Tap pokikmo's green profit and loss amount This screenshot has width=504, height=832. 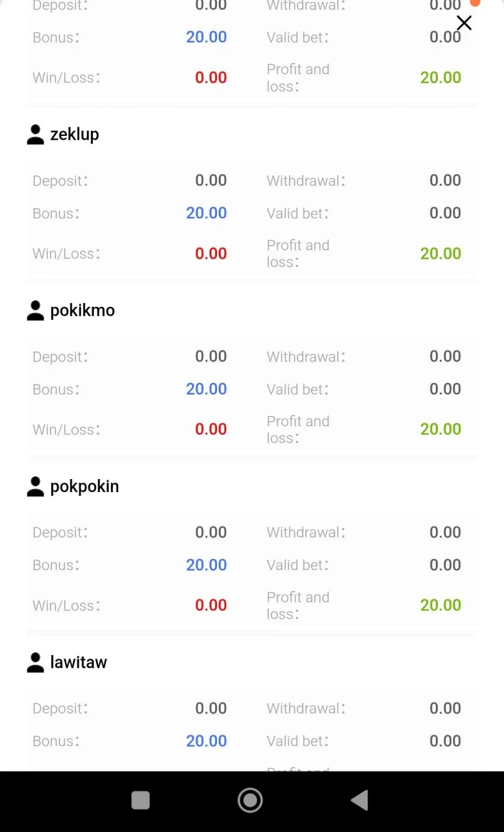click(x=440, y=429)
